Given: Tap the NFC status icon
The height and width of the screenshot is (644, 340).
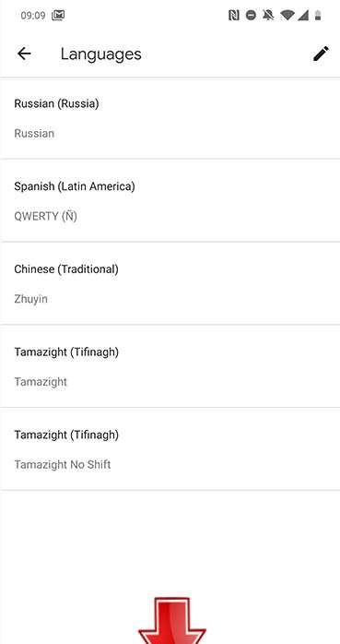Looking at the screenshot, I should 234,16.
